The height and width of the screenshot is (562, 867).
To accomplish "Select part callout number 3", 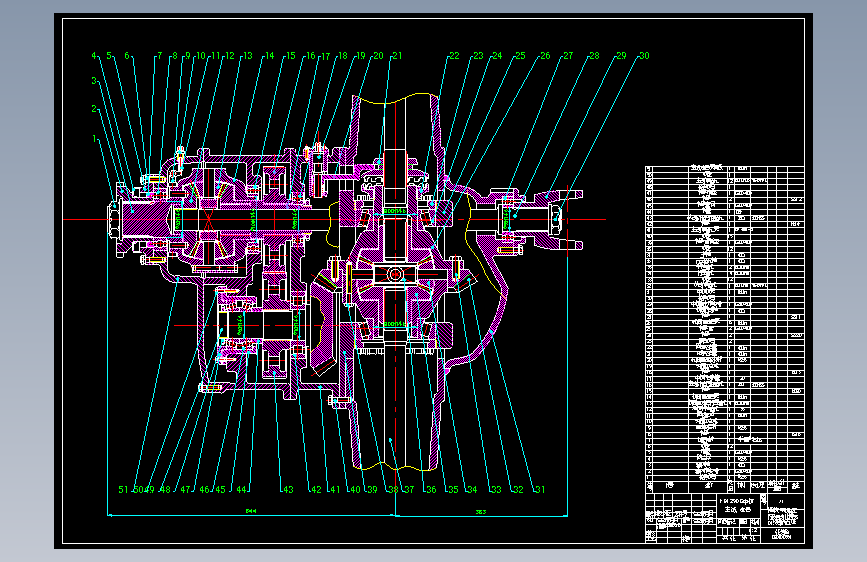I will pyautogui.click(x=94, y=81).
